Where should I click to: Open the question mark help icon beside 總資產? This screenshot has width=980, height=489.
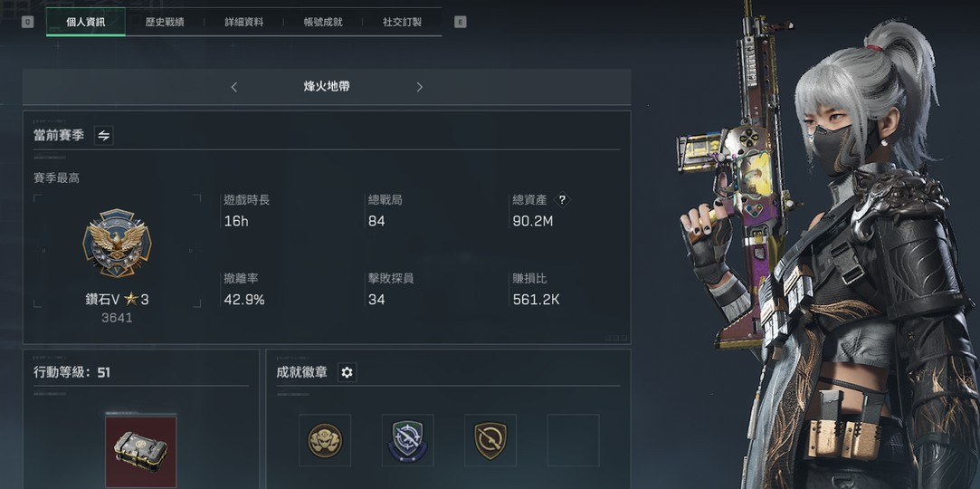tap(562, 200)
